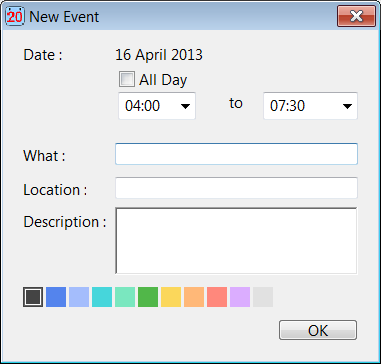
Task: Pick the mint green color swatch
Action: coord(125,297)
